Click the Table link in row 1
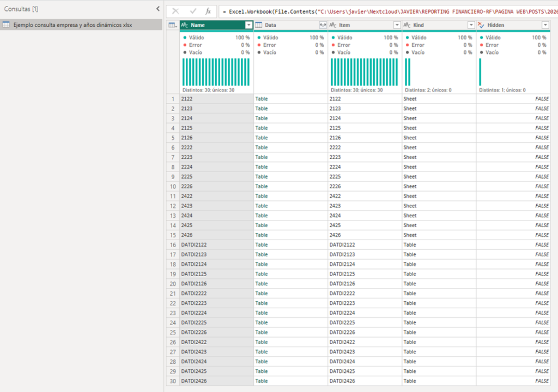The height and width of the screenshot is (392, 558). [262, 99]
